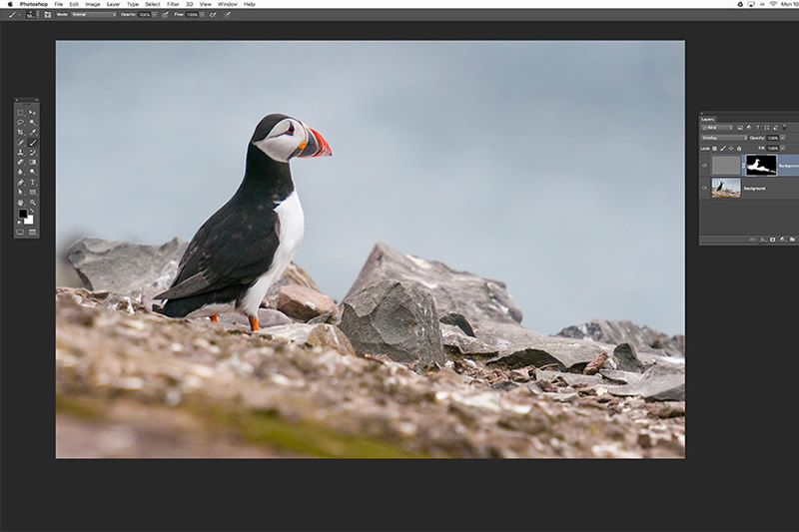This screenshot has height=532, width=799.
Task: Open the Image menu
Action: coord(92,4)
